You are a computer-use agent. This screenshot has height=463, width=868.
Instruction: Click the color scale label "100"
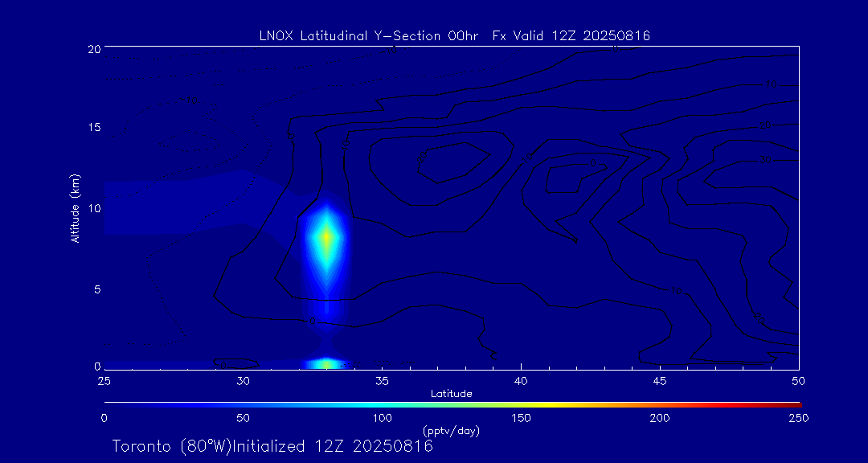click(x=382, y=418)
